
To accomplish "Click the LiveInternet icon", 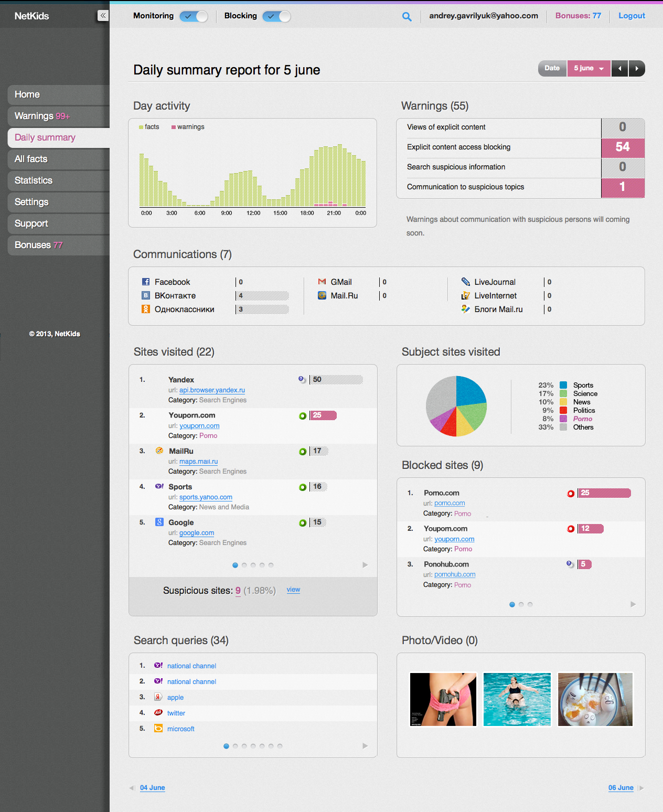I will click(465, 295).
